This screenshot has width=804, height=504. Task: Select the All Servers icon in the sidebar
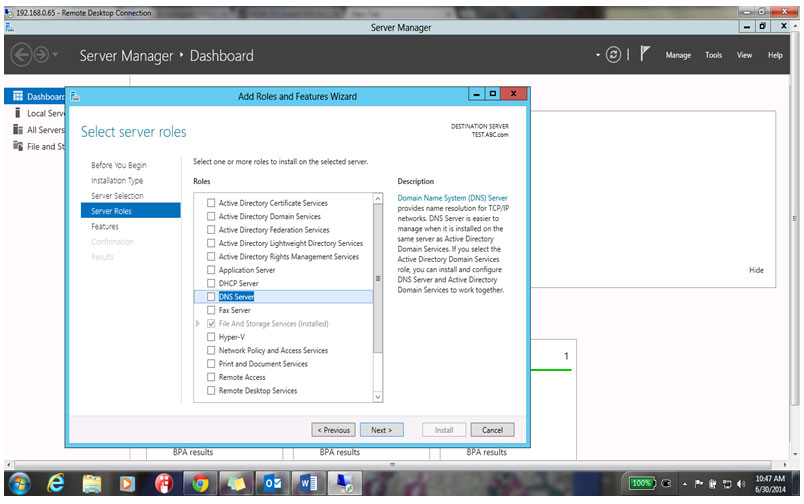point(18,129)
